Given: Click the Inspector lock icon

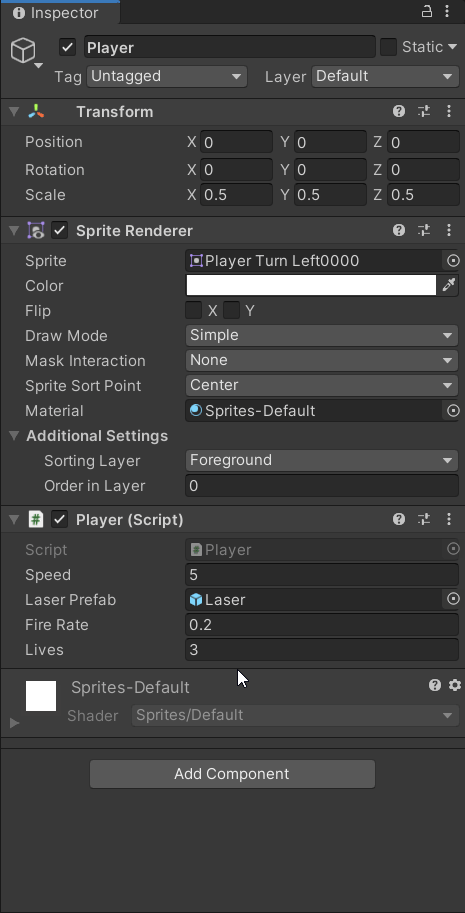Looking at the screenshot, I should (x=427, y=11).
